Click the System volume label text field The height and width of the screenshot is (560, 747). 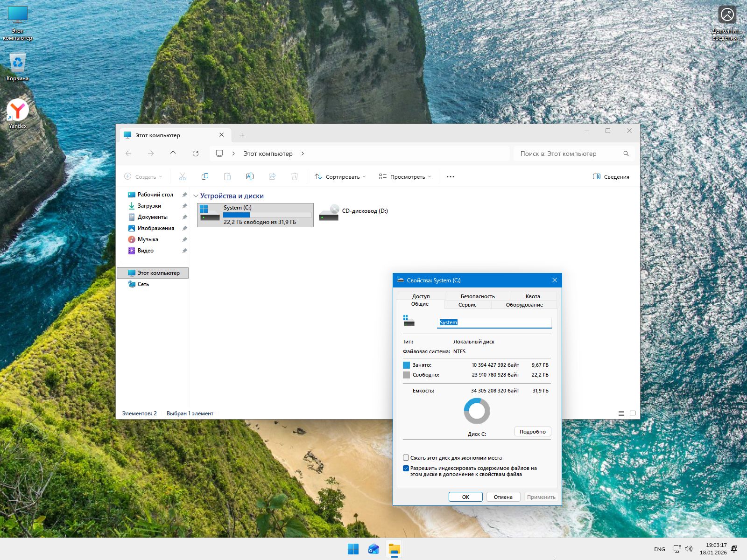[x=494, y=322]
